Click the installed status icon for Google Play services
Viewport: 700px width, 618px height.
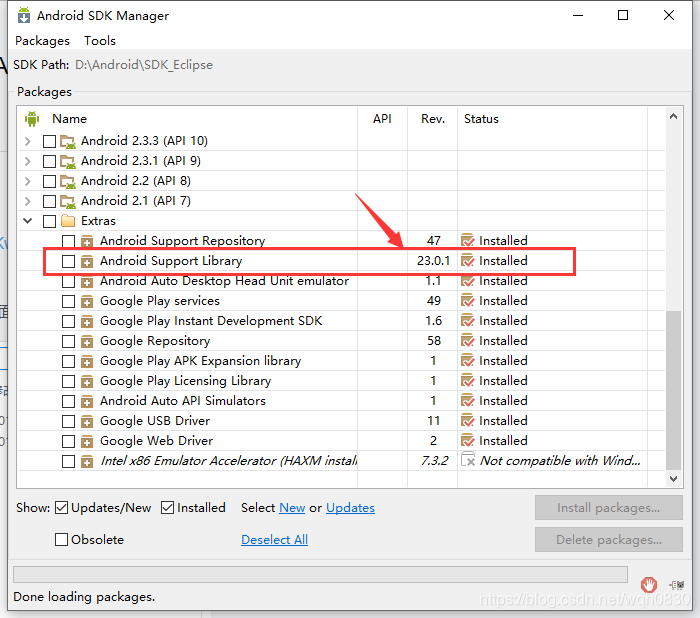[x=467, y=301]
